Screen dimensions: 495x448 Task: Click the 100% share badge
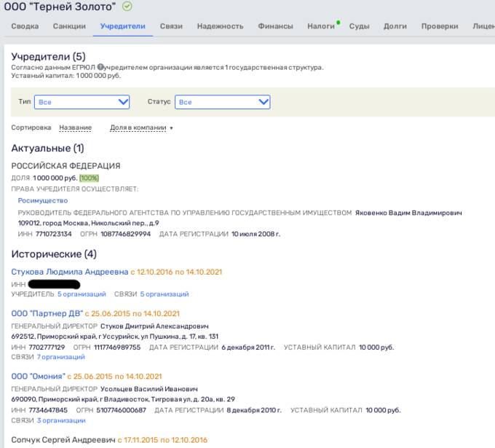pos(89,178)
